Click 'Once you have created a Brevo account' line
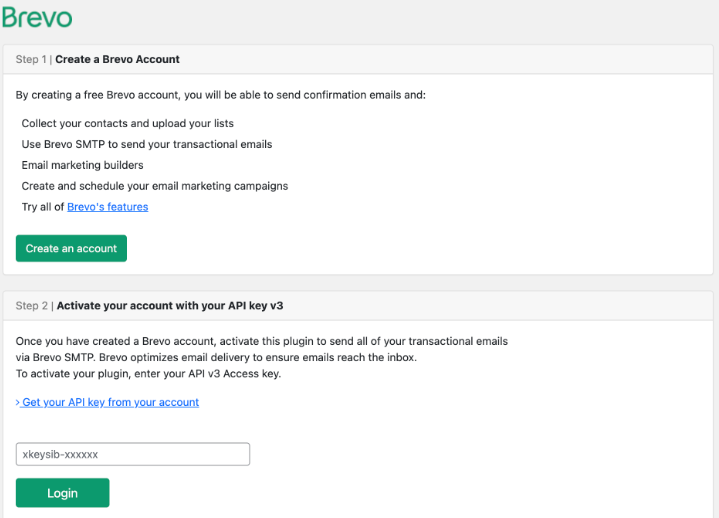Viewport: 719px width, 518px height. tap(262, 341)
